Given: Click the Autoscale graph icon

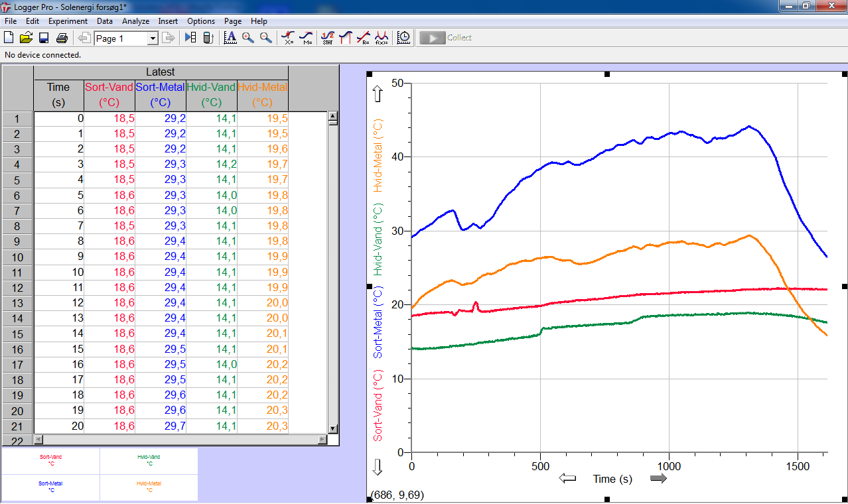Looking at the screenshot, I should click(230, 38).
